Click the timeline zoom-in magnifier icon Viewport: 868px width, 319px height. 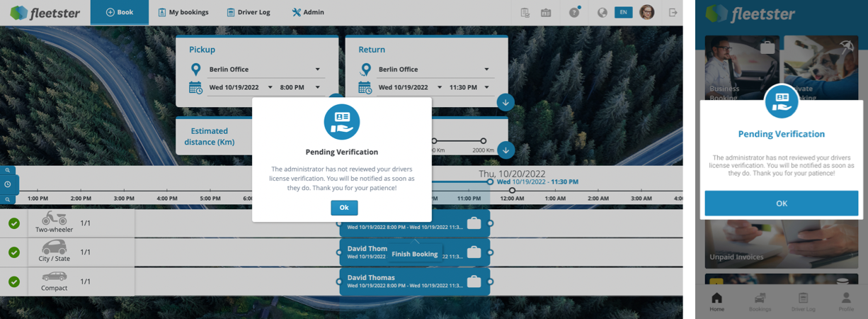coord(7,170)
